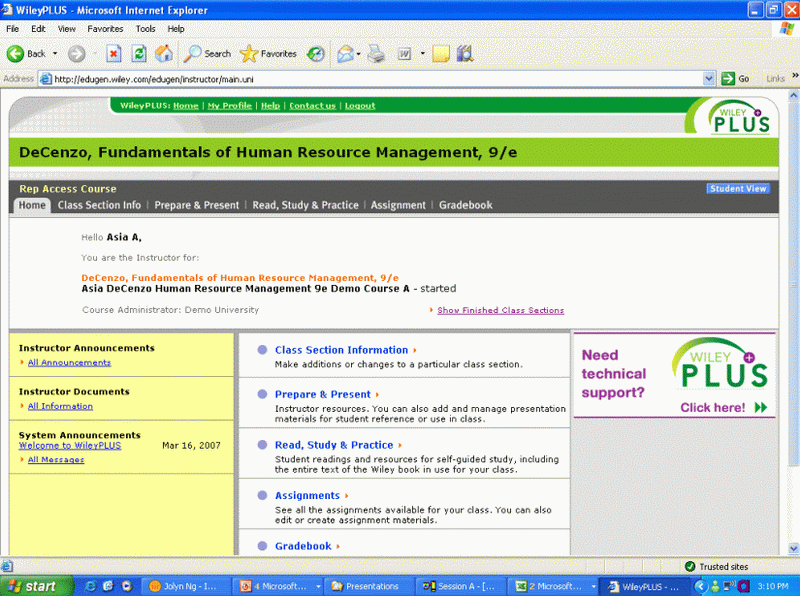Open the Tools menu
The width and height of the screenshot is (800, 596).
click(x=145, y=29)
